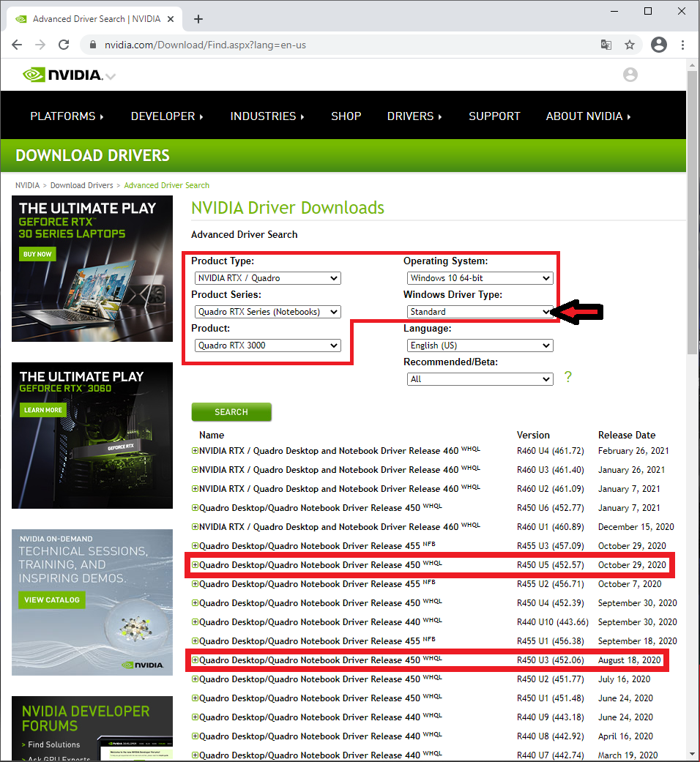Expand R450 U6 (452.77) driver row
The image size is (700, 762).
pyautogui.click(x=195, y=507)
